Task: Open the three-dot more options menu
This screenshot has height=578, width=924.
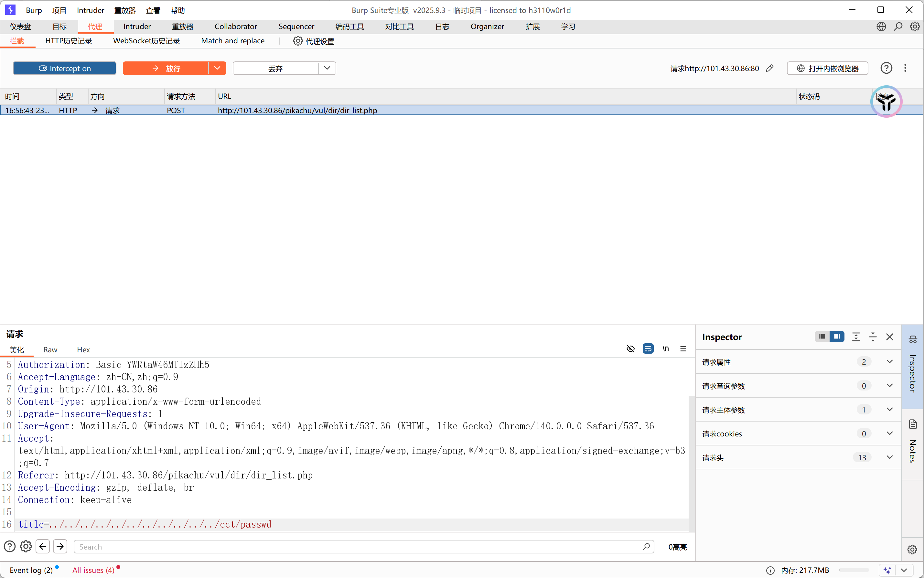Action: (905, 68)
